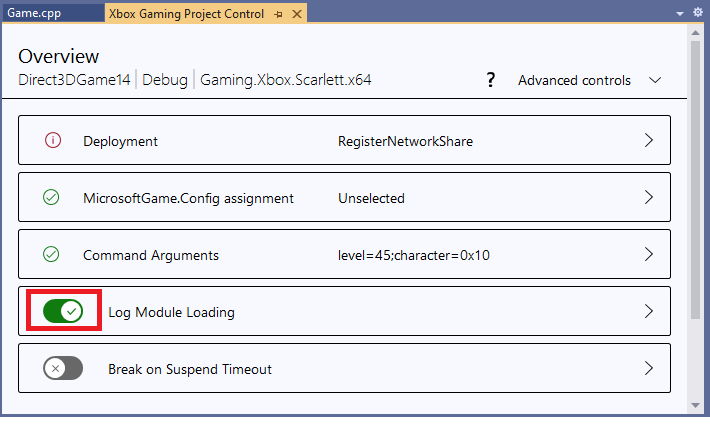Enable the Break on Suspend Timeout toggle
Screen dimensions: 710x430
pos(63,368)
